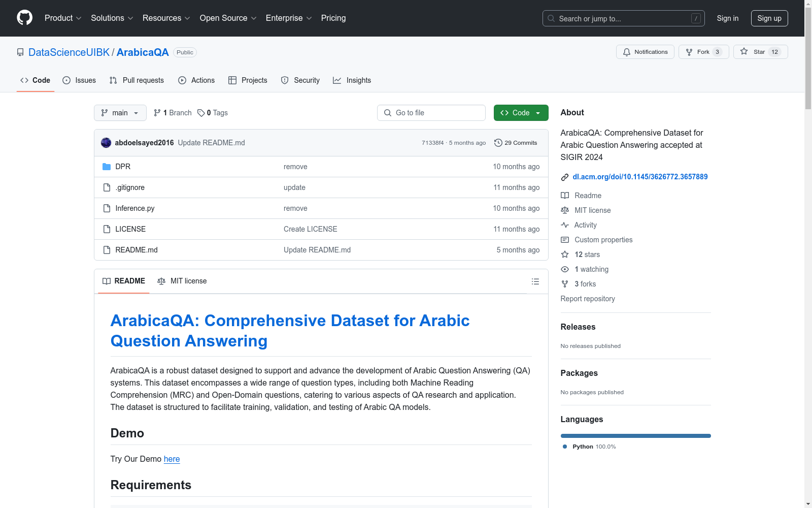Click the magnifier icon in the top search bar
Viewport: 812px width, 508px height.
tap(551, 18)
